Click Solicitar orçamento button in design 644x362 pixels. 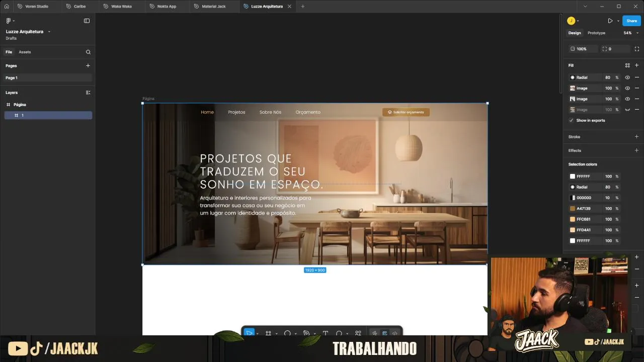pos(406,112)
